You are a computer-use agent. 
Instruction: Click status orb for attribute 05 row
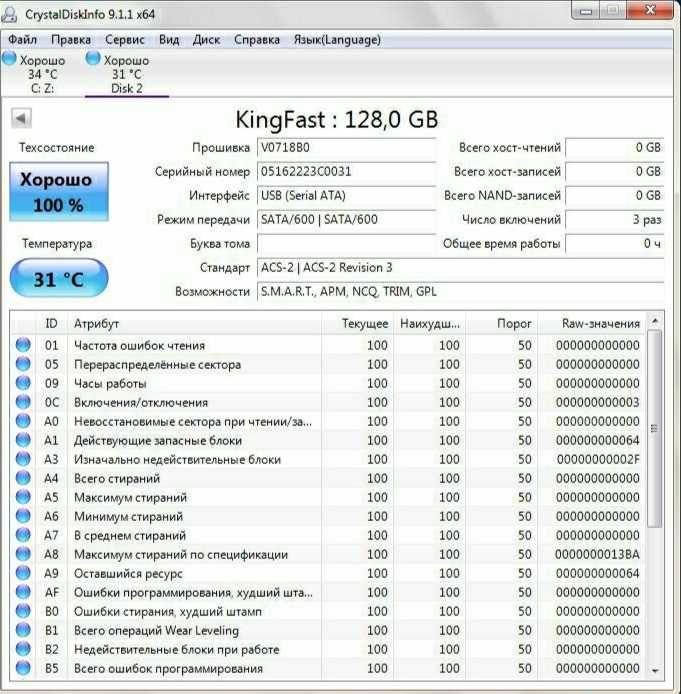point(23,364)
